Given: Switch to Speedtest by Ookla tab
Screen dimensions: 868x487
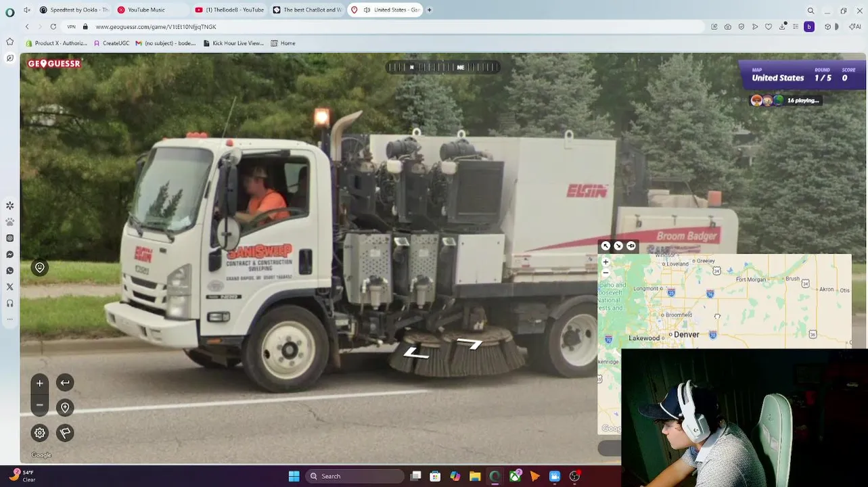Looking at the screenshot, I should pos(74,10).
